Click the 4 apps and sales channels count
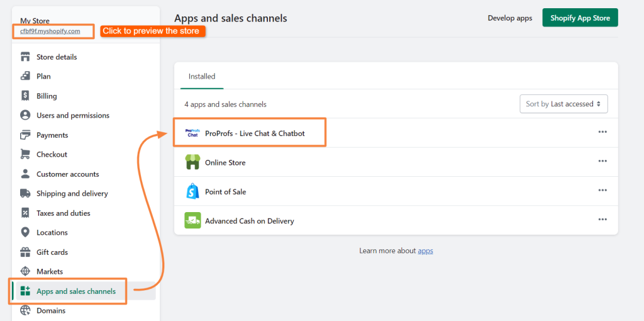 (226, 104)
